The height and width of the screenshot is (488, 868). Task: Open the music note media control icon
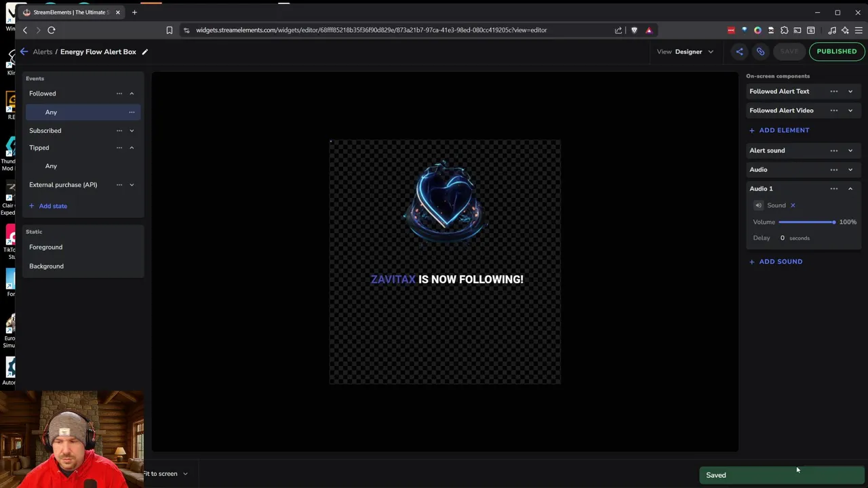(832, 30)
